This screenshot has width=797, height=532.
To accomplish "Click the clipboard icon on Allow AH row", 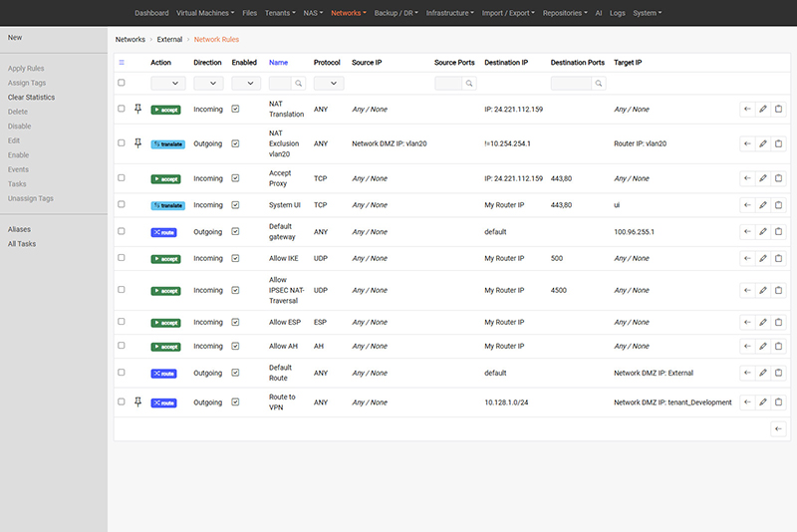I will click(779, 346).
